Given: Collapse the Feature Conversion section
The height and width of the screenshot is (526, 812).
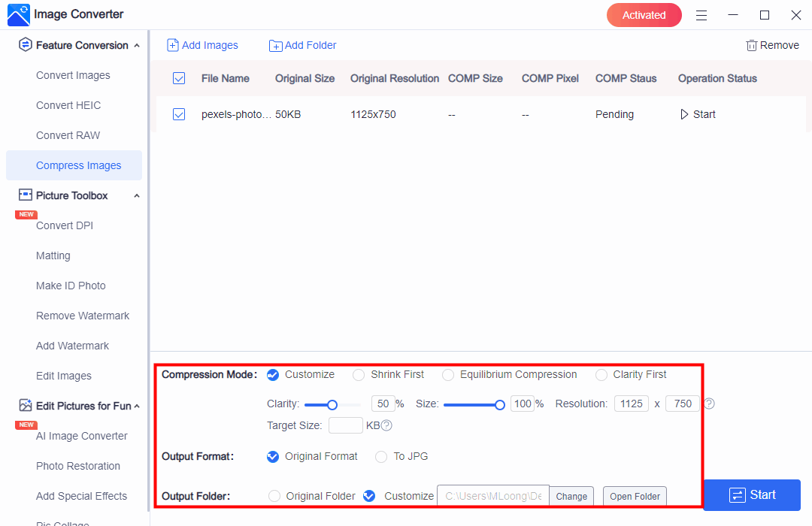Looking at the screenshot, I should (136, 46).
